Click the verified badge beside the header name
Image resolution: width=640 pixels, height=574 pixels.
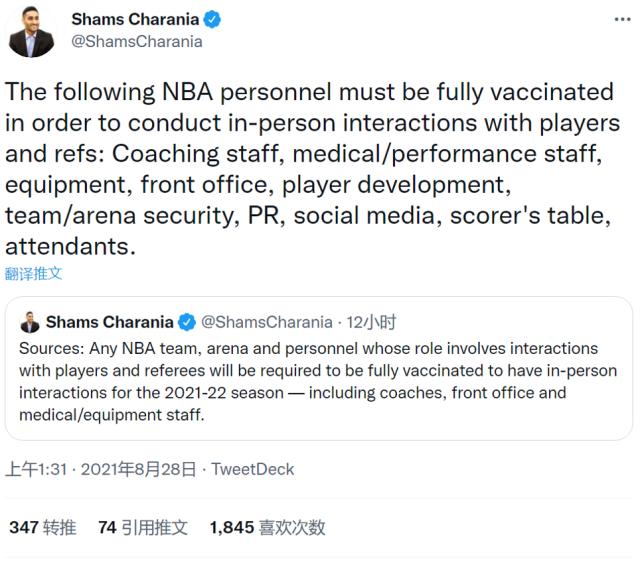[213, 20]
